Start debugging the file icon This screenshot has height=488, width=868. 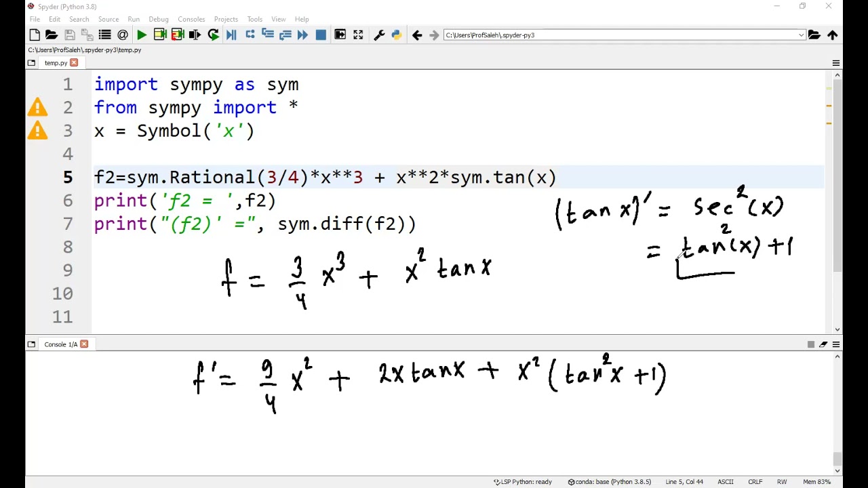[x=231, y=35]
